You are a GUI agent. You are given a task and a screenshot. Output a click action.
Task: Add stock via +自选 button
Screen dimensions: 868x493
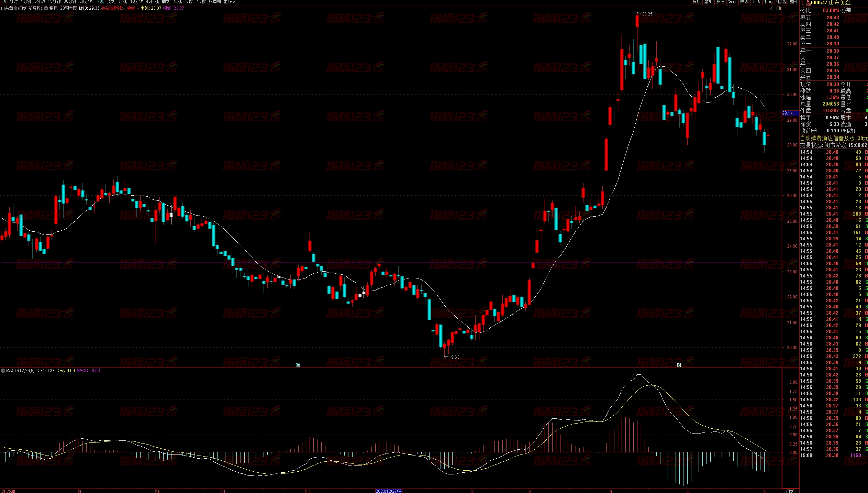781,2
